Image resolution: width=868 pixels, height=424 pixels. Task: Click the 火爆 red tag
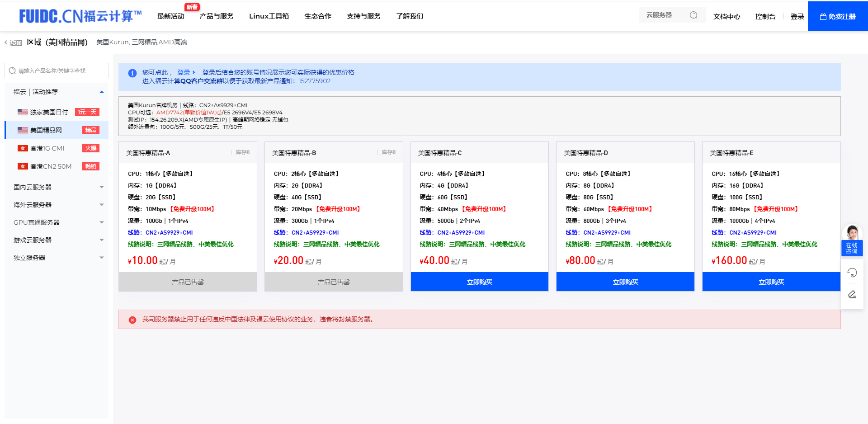91,148
